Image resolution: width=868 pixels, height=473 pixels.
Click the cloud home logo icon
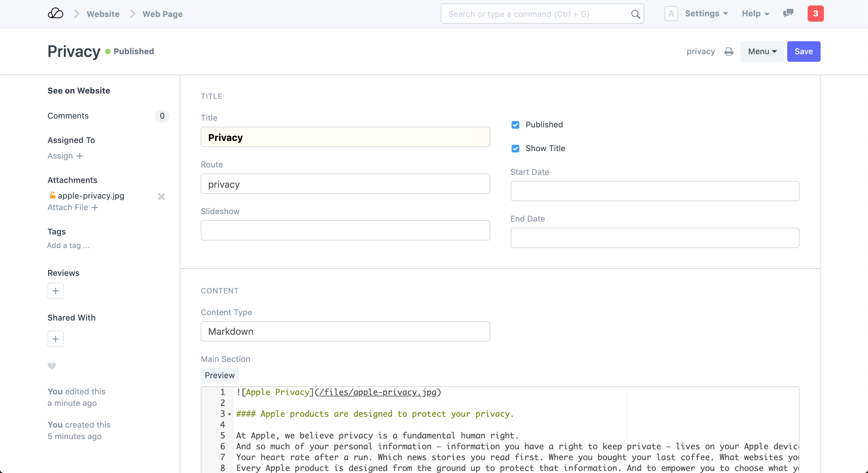tap(56, 14)
